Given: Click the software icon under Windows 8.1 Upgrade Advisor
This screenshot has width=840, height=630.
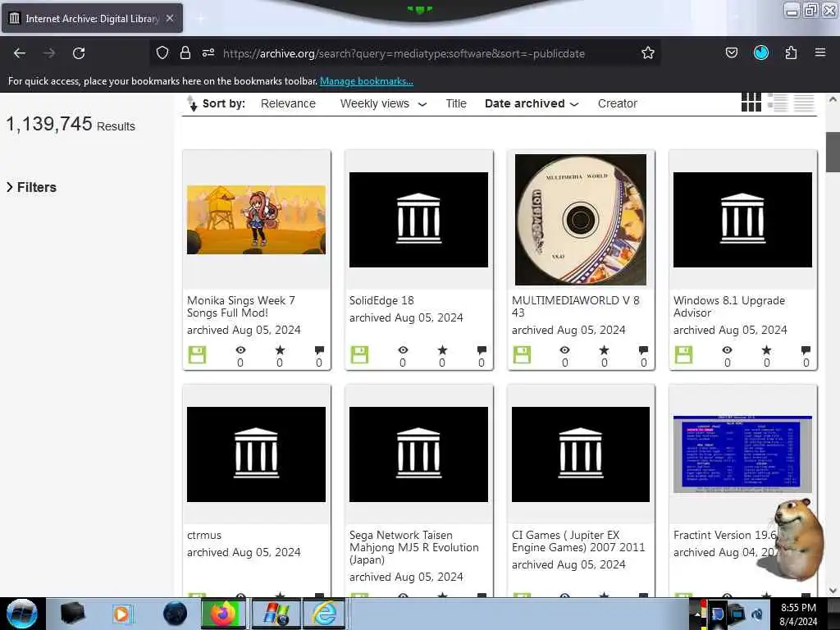Looking at the screenshot, I should click(683, 354).
